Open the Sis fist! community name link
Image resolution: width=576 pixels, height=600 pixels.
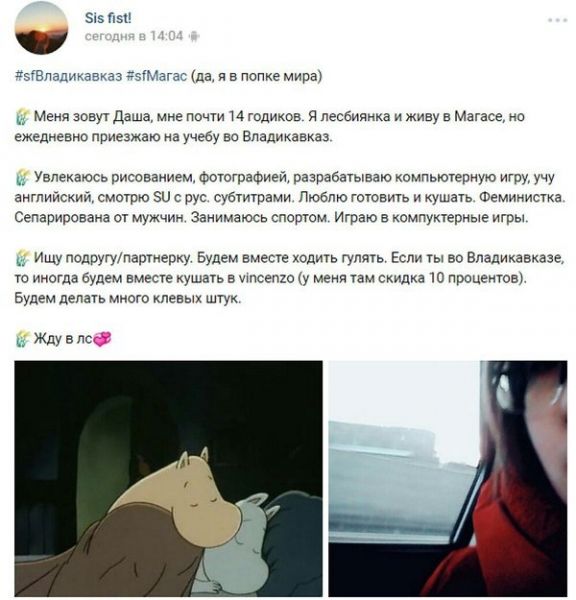pyautogui.click(x=108, y=18)
